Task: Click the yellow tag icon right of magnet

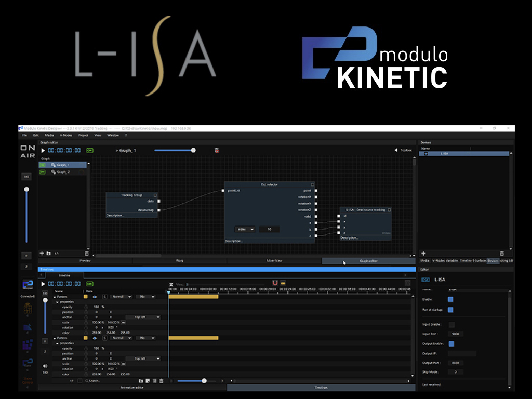Action: (x=283, y=283)
